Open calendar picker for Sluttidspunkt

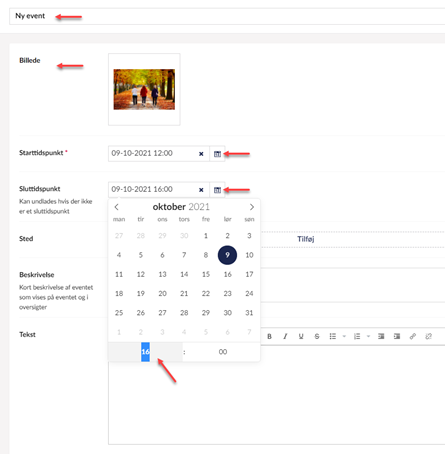217,190
